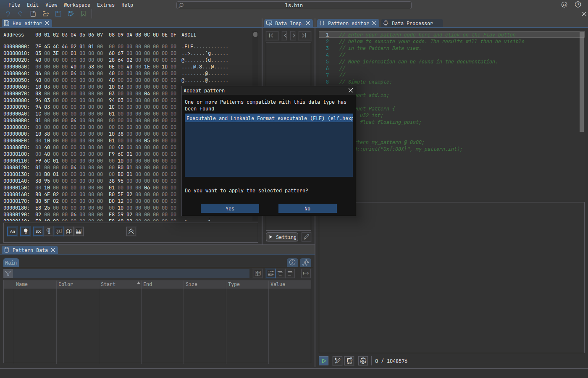The height and width of the screenshot is (378, 588).
Task: Open the question mark help icon
Action: [578, 5]
